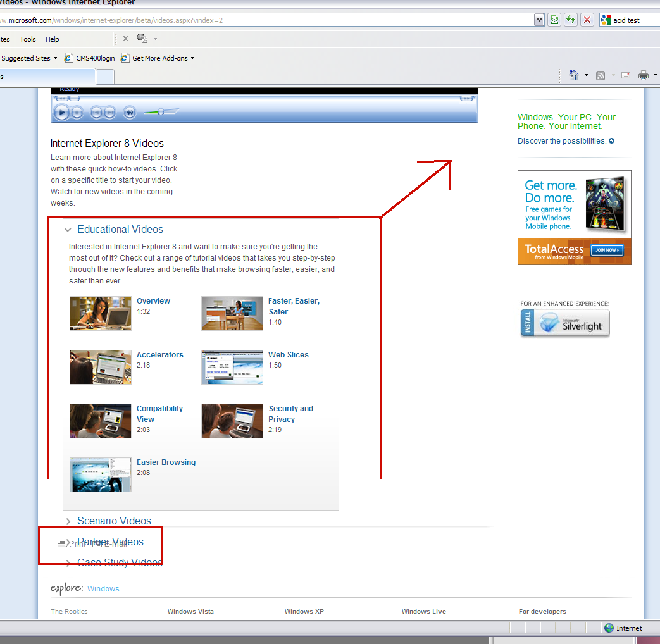Image resolution: width=660 pixels, height=644 pixels.
Task: Click the Print icon in the command bar
Action: [x=644, y=76]
